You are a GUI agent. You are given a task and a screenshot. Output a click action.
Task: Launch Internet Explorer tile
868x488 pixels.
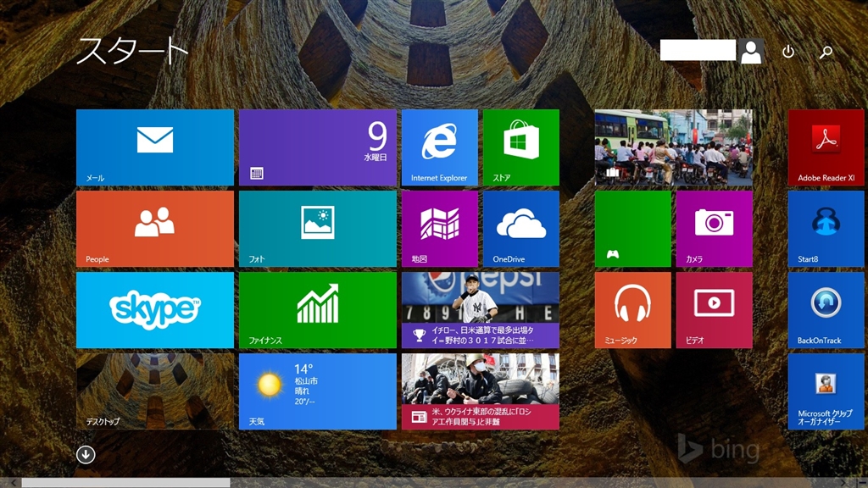click(440, 147)
